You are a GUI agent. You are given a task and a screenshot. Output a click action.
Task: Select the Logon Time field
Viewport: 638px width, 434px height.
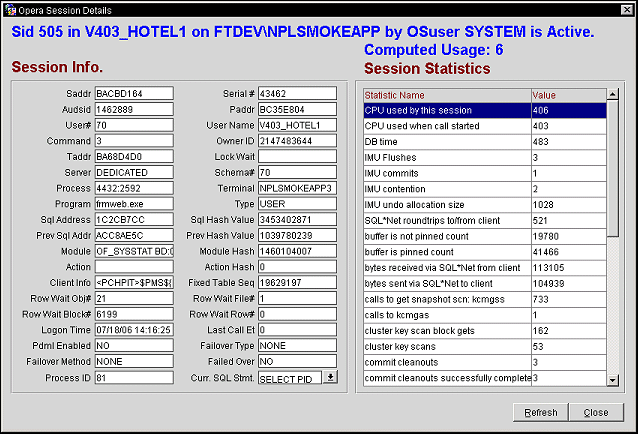(134, 330)
